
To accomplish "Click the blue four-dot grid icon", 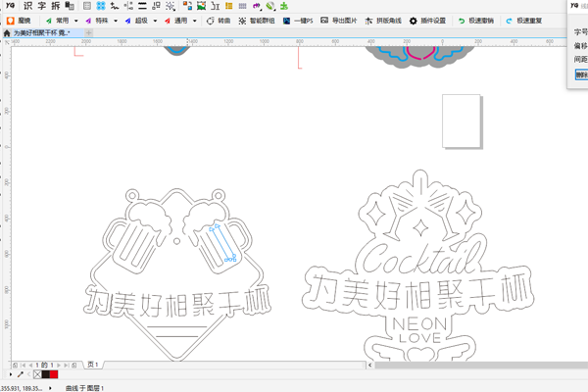I will (x=101, y=6).
